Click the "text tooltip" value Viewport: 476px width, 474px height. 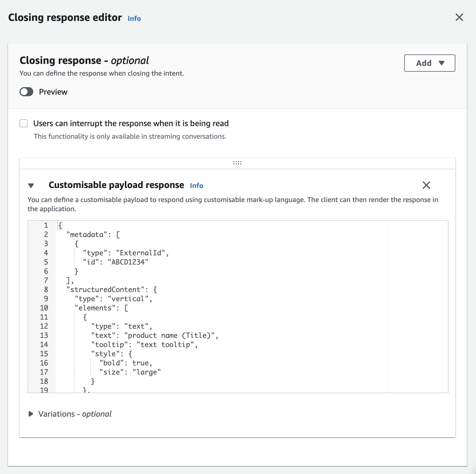(165, 345)
